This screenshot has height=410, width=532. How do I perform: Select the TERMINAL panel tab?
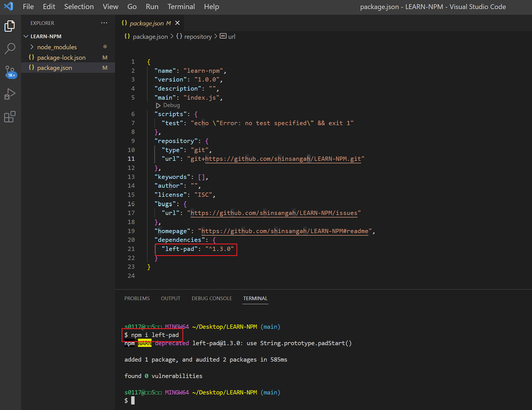(255, 298)
